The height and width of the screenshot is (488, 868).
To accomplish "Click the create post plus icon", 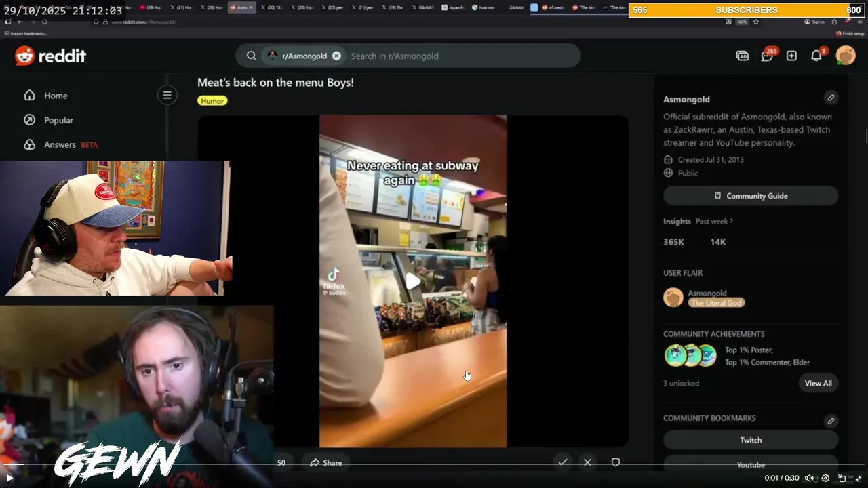I will 791,56.
